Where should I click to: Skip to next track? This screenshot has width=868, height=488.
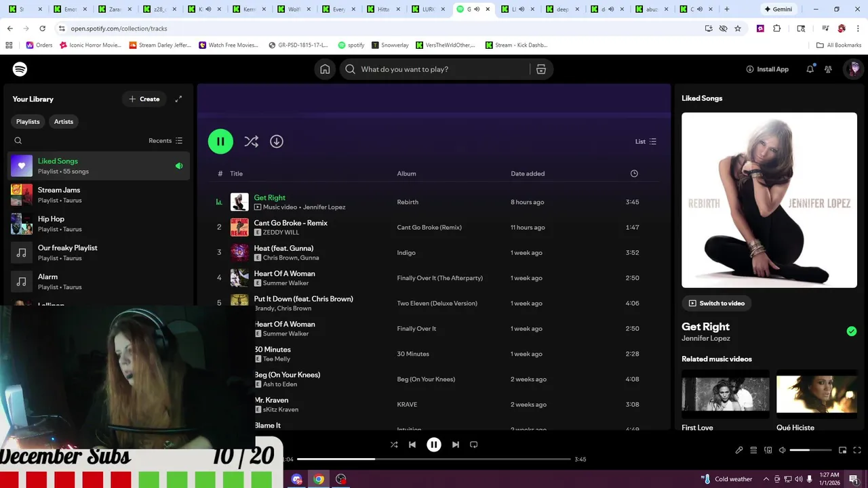click(x=456, y=445)
